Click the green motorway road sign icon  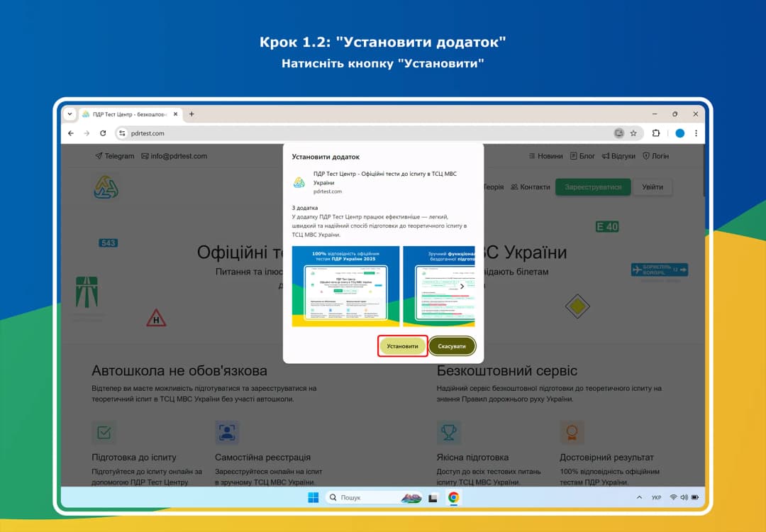[x=87, y=292]
